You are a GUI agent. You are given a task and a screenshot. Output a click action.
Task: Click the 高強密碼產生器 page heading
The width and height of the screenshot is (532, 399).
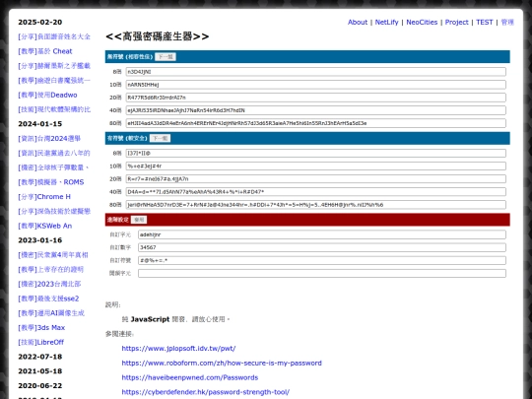point(157,36)
